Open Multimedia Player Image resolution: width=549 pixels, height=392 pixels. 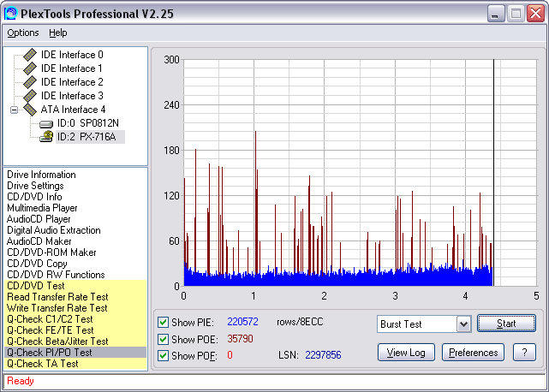click(42, 208)
